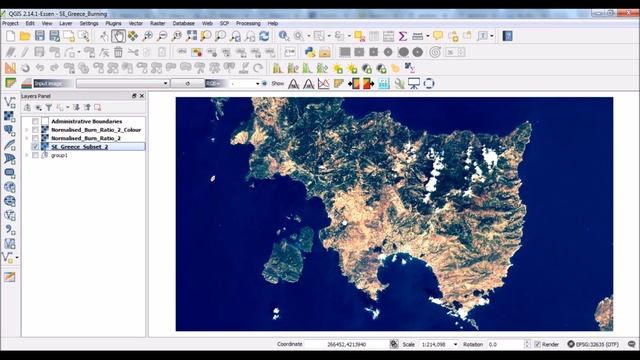Open the SCP menu
The width and height of the screenshot is (640, 360).
(x=224, y=23)
